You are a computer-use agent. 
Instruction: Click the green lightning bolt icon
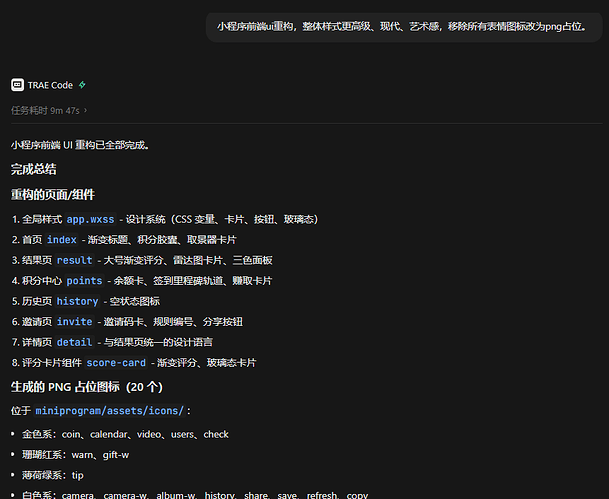click(82, 85)
